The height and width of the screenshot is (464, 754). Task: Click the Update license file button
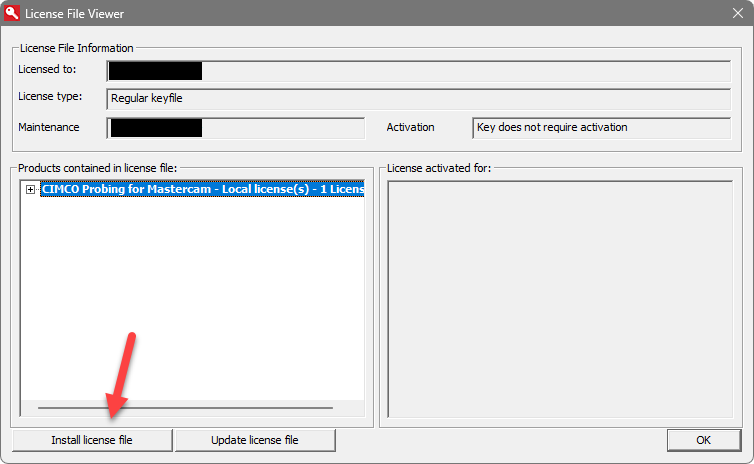255,440
